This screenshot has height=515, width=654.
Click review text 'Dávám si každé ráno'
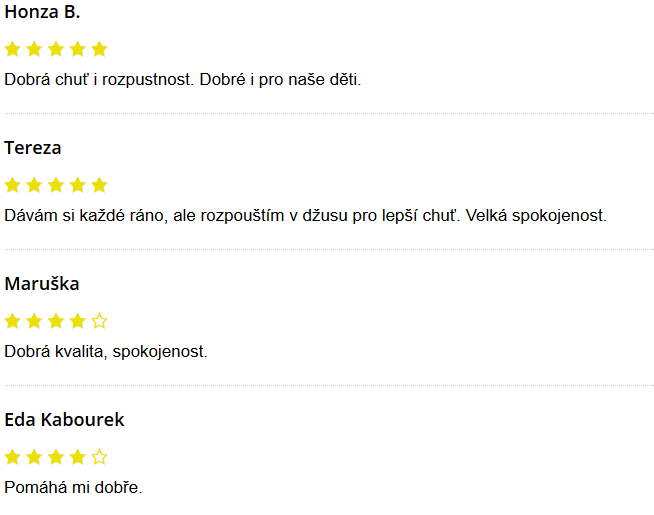(86, 216)
